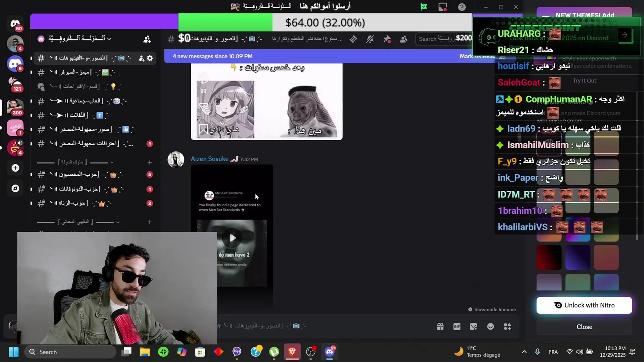Open the meme image posted in chat
The width and height of the screenshot is (644, 362).
point(267,102)
